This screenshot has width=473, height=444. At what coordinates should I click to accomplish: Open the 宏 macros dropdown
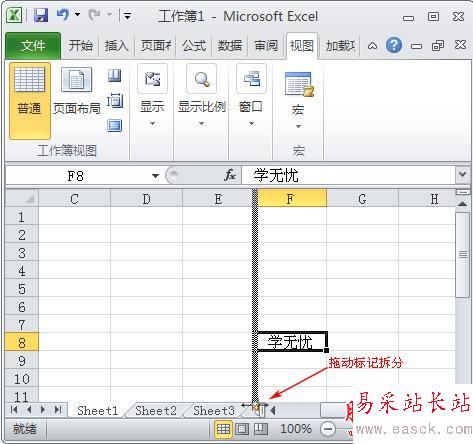point(298,100)
